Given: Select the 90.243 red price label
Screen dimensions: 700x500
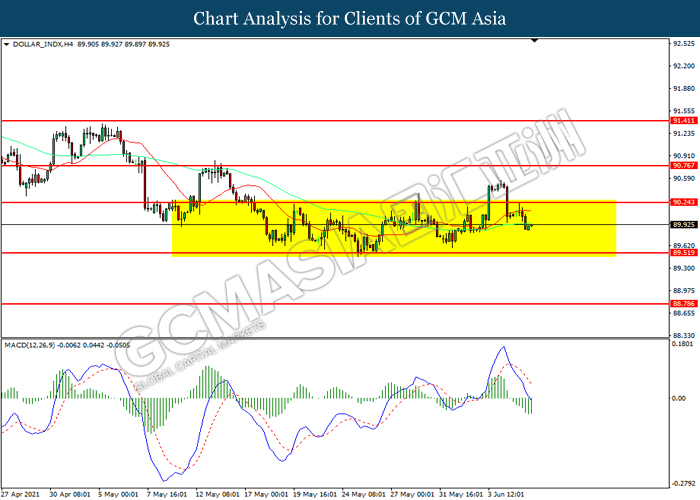Looking at the screenshot, I should tap(683, 203).
